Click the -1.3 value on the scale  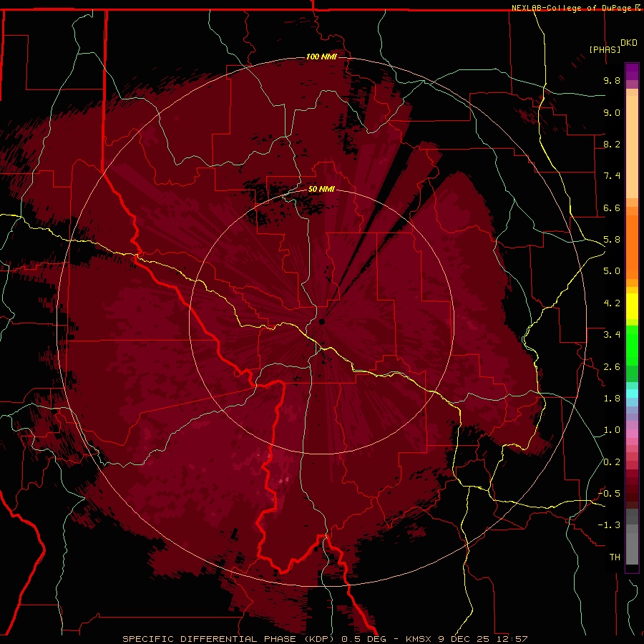click(609, 525)
